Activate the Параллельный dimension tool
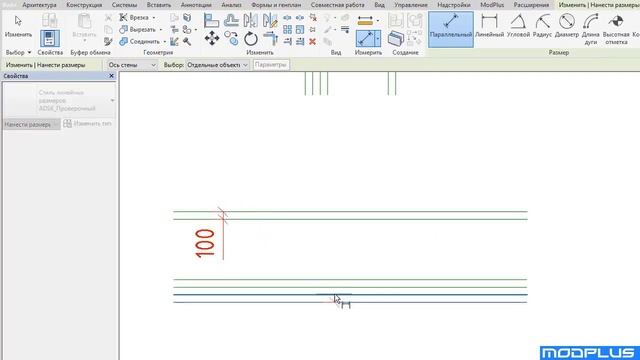640x360 pixels. point(451,29)
